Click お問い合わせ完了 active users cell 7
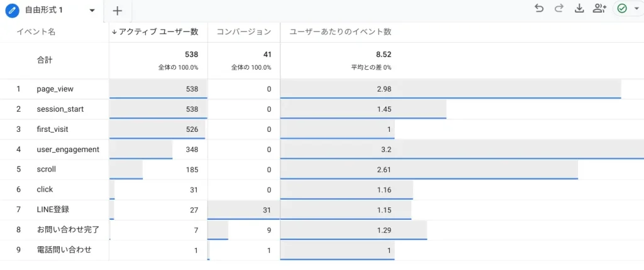This screenshot has height=270, width=644. click(196, 230)
